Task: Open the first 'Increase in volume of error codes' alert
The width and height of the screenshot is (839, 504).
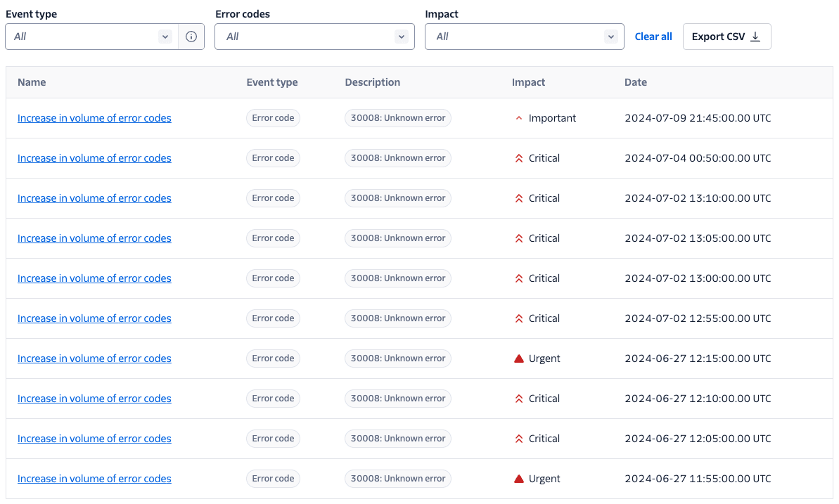Action: [94, 117]
